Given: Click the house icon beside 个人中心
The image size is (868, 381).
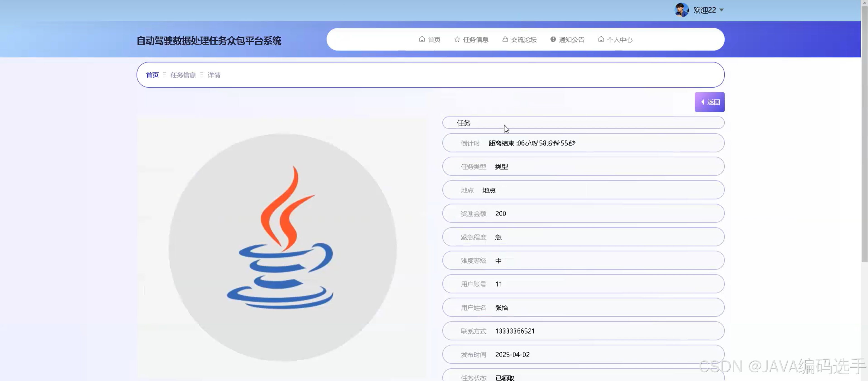Looking at the screenshot, I should (x=601, y=39).
